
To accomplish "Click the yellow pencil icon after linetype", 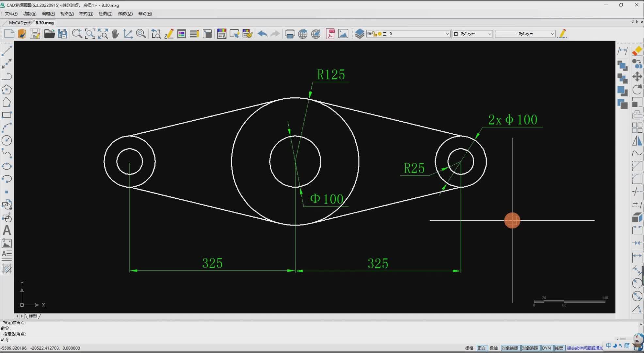I will [x=562, y=34].
